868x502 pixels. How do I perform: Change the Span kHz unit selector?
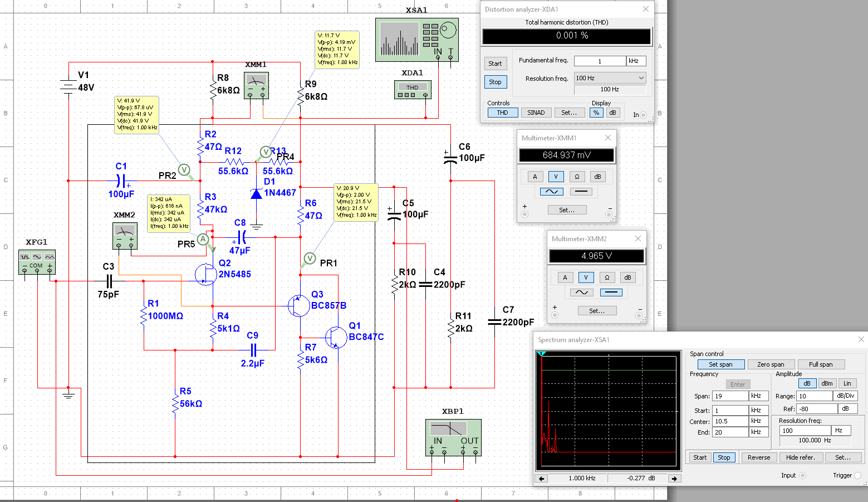[x=759, y=396]
